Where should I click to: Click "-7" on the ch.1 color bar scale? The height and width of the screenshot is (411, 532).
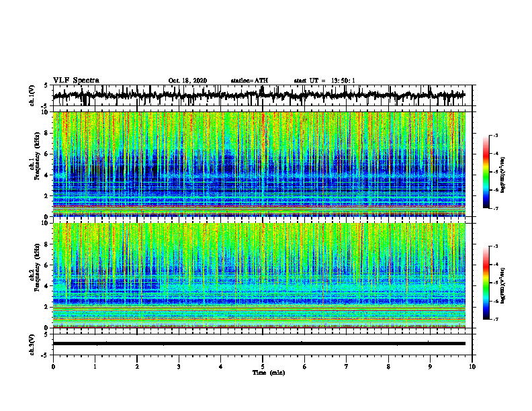496,209
